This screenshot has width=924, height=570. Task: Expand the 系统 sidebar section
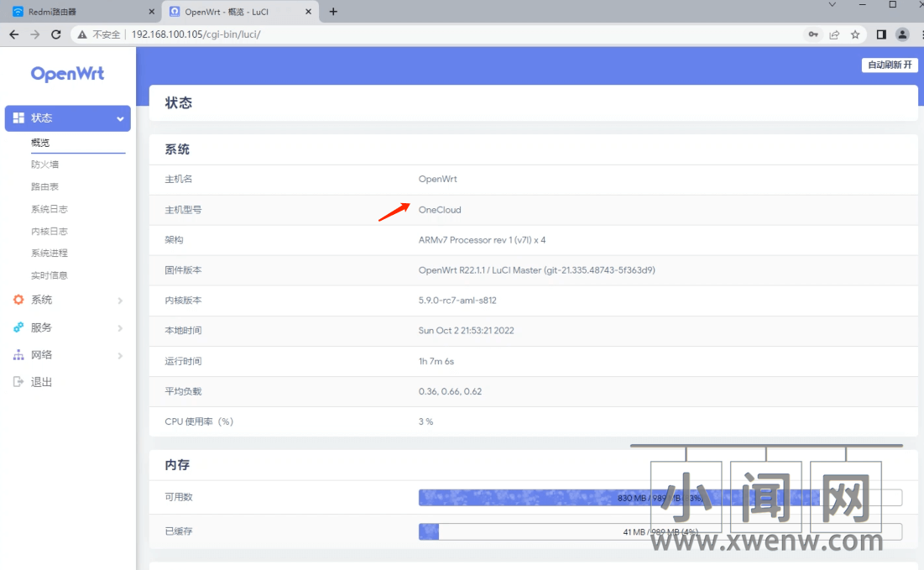68,300
